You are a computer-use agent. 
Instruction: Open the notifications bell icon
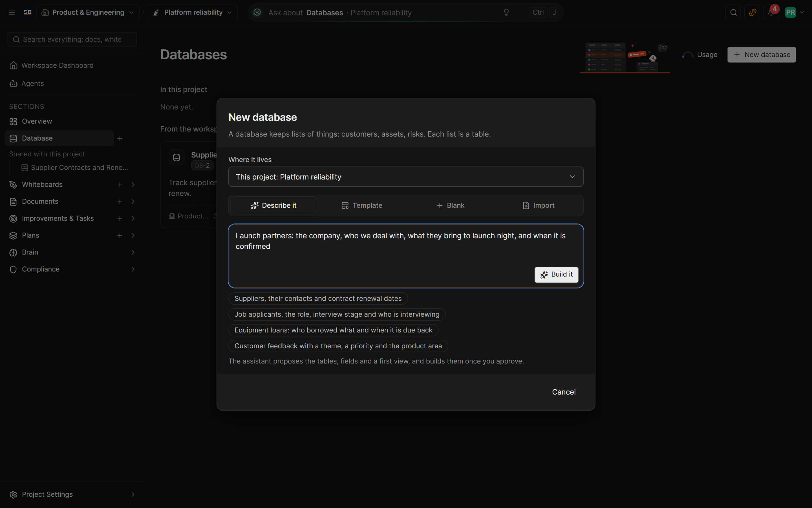[x=771, y=12]
